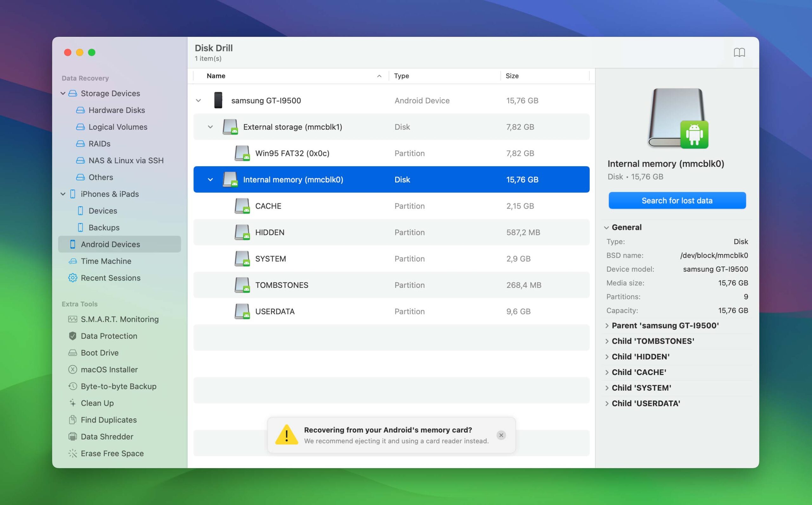Open the Boot Drive tool
Viewport: 812px width, 505px height.
click(x=99, y=353)
